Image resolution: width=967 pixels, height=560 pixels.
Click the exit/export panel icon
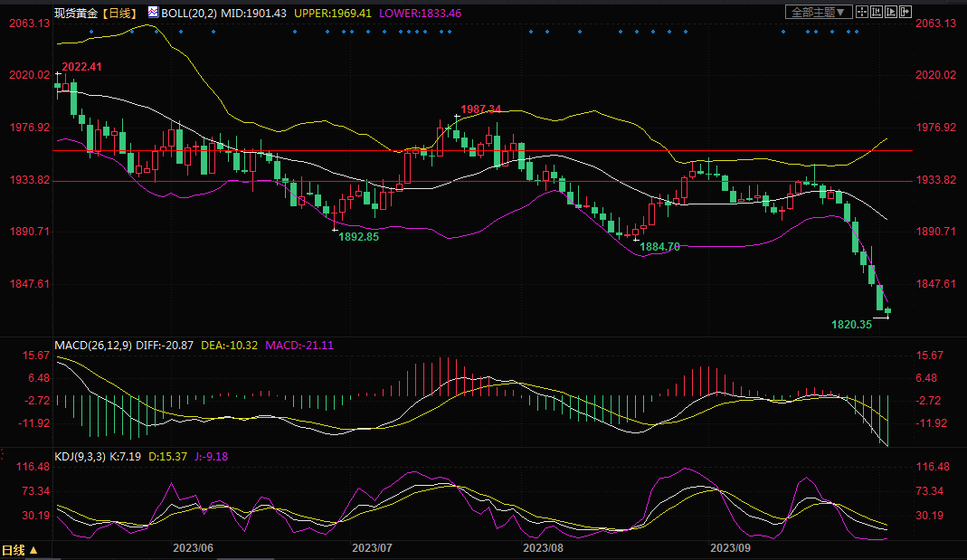(x=905, y=12)
